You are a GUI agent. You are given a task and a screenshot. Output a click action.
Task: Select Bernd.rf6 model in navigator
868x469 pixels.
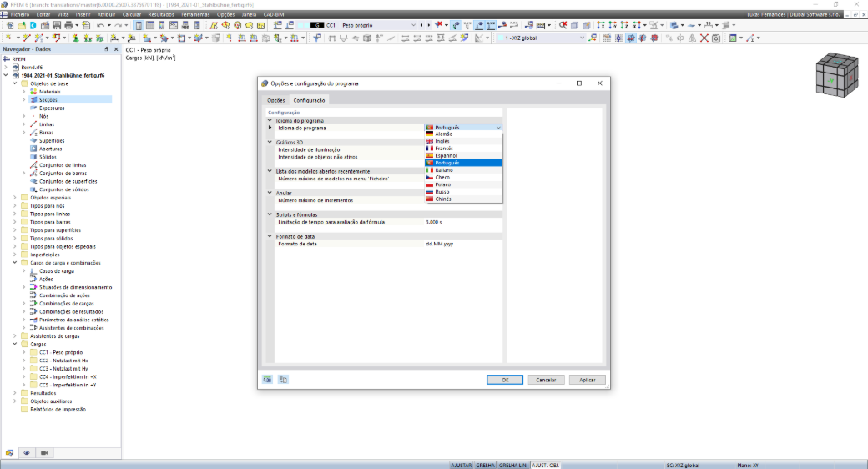[32, 68]
